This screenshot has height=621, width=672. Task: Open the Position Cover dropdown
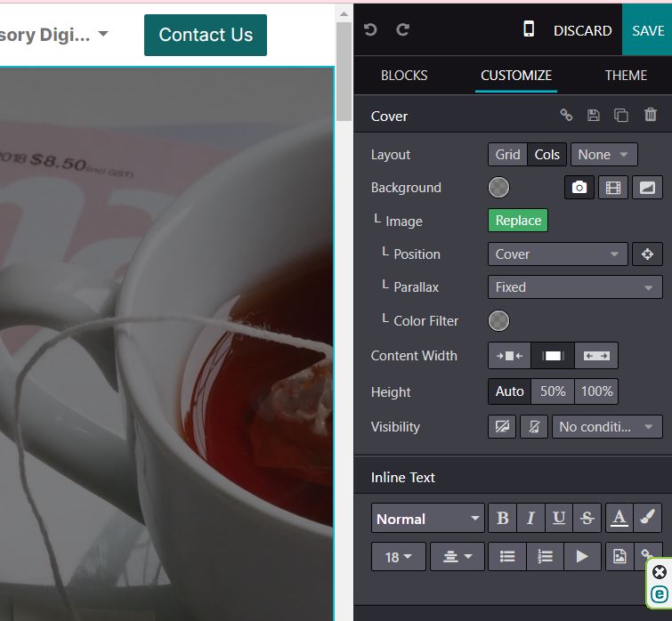[557, 254]
